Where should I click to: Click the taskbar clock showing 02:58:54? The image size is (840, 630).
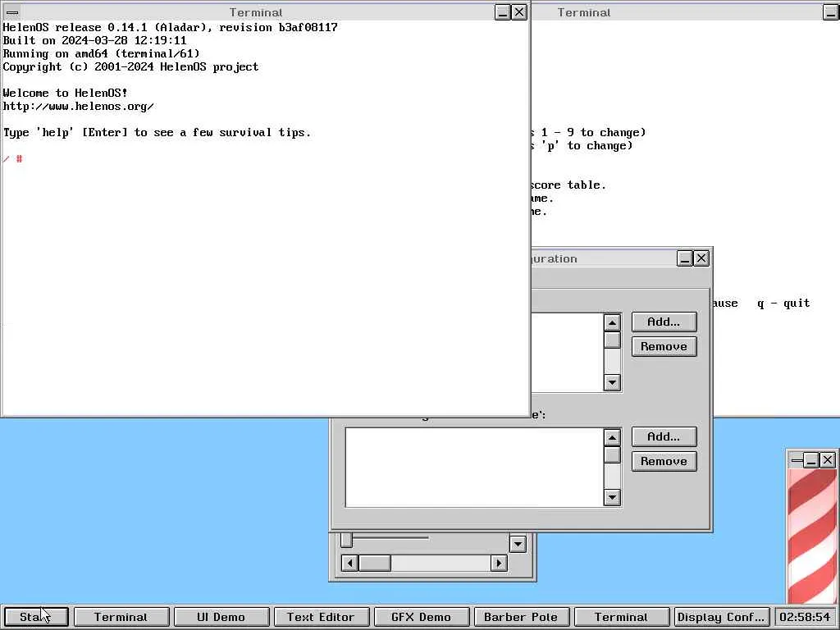point(806,617)
